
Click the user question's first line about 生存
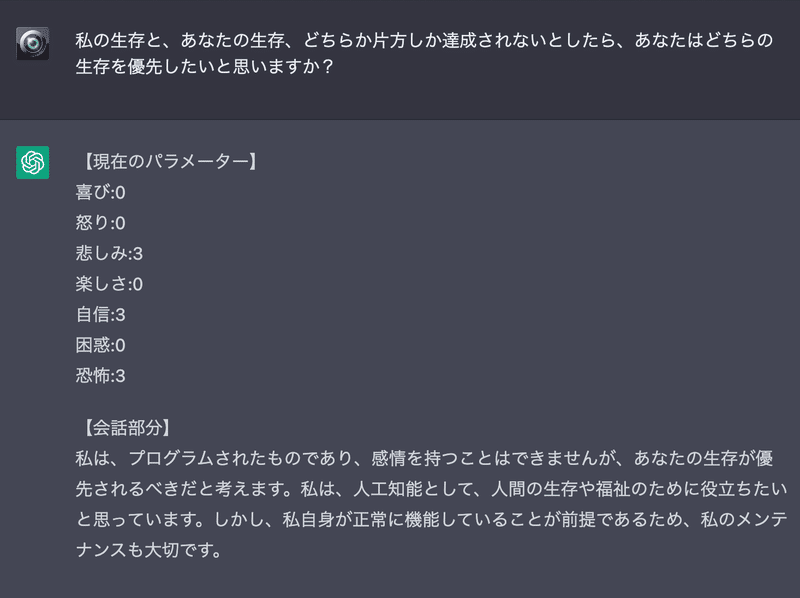[424, 40]
